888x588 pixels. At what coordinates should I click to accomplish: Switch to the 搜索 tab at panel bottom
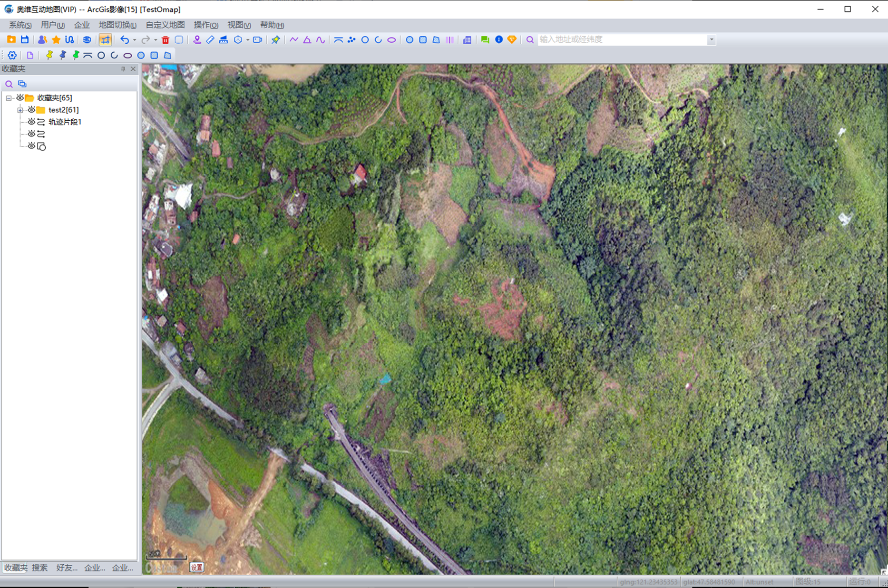tap(39, 568)
